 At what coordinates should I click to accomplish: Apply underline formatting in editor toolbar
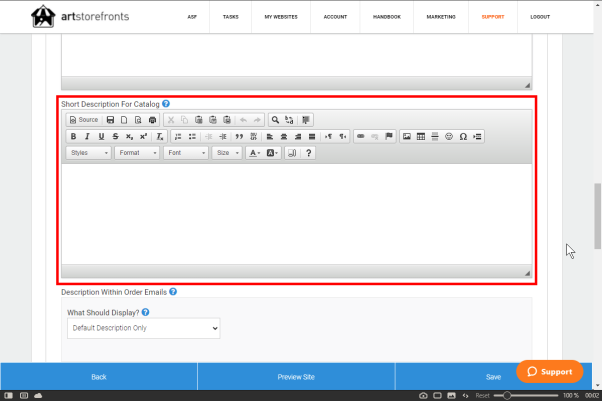click(x=101, y=136)
